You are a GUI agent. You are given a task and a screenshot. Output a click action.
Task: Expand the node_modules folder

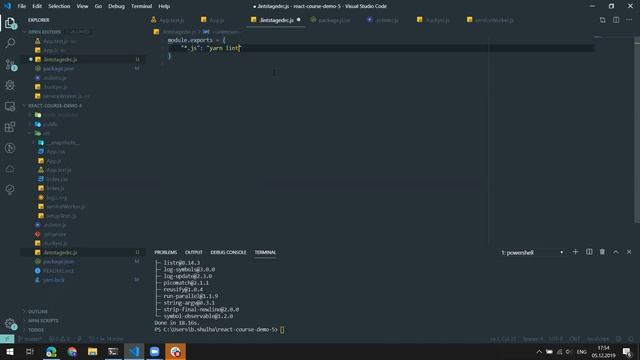pos(60,115)
